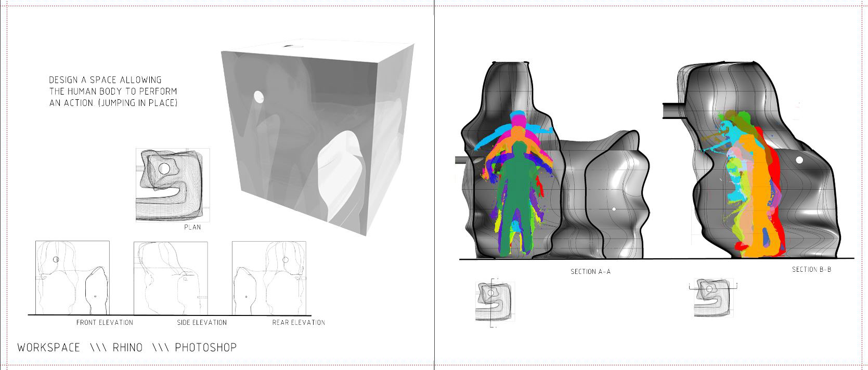Select the 'SIDE ELEVATION' caption

202,323
